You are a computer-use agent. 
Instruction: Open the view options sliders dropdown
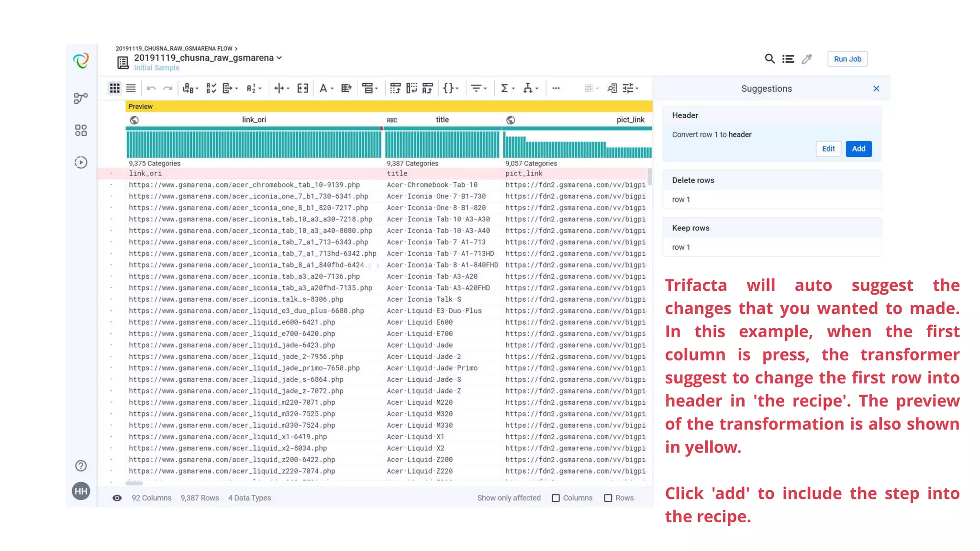click(631, 88)
